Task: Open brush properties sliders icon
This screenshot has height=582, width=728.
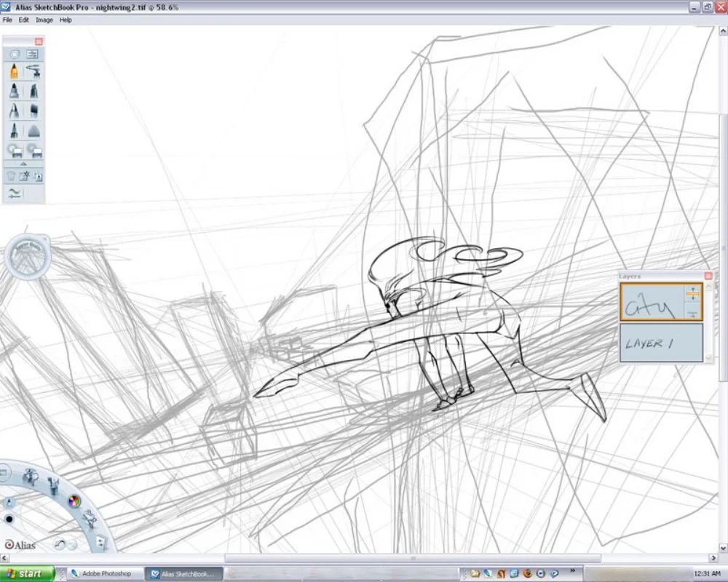Action: [x=33, y=55]
